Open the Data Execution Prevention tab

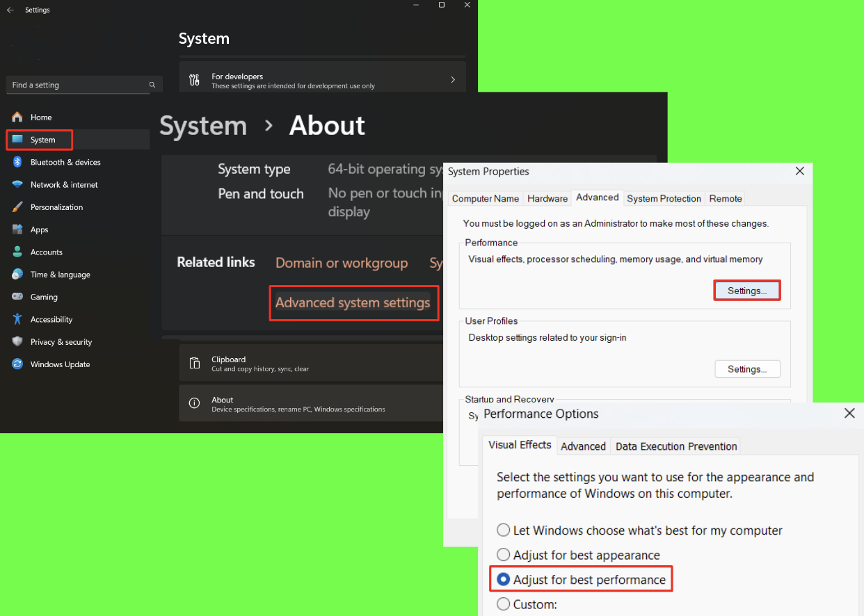(x=675, y=446)
